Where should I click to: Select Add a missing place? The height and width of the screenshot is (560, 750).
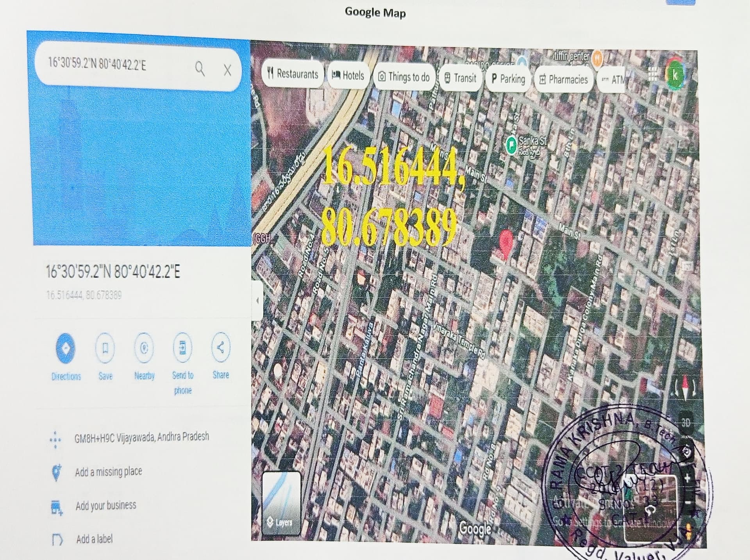(x=109, y=472)
